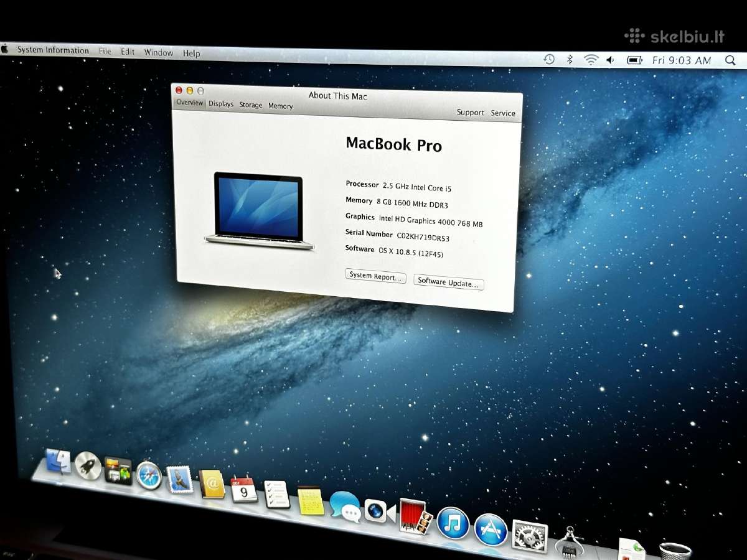Open System Preferences gear in dock

[530, 536]
